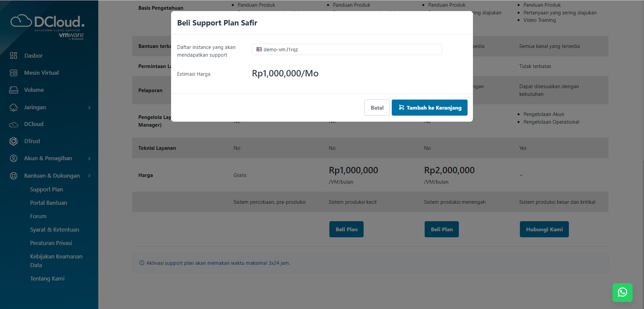Select the Bantuan & Dukungan headset icon

(13, 176)
